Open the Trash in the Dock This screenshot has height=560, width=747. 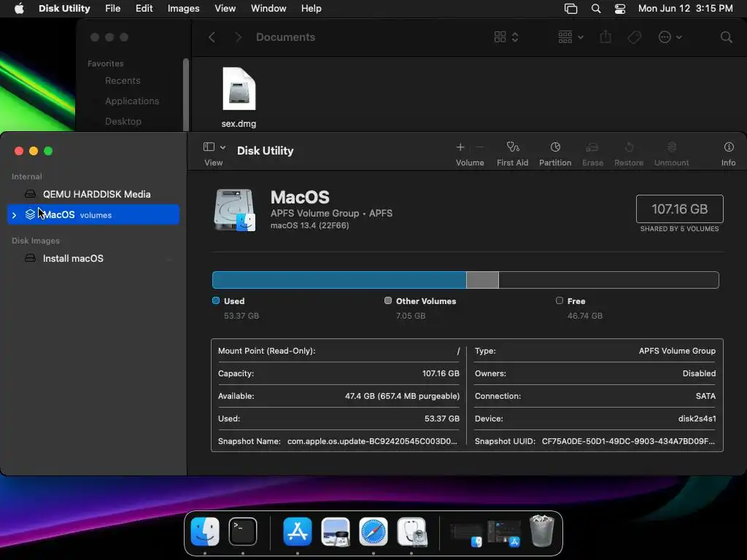pos(542,532)
